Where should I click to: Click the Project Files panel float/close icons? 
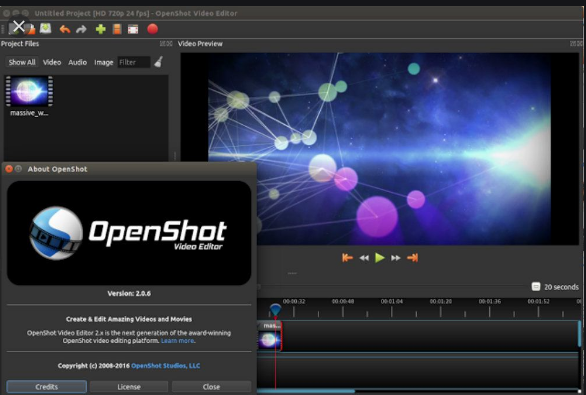pos(166,44)
